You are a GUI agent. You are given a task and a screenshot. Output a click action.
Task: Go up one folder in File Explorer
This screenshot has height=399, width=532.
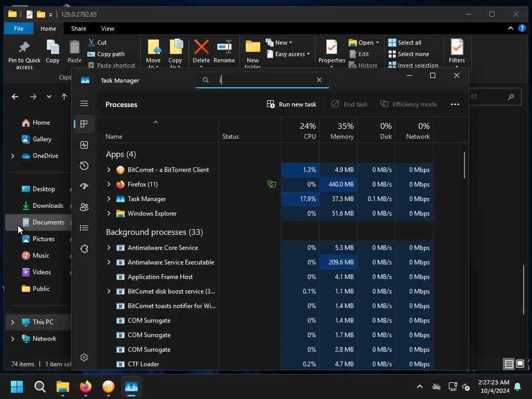pos(64,97)
